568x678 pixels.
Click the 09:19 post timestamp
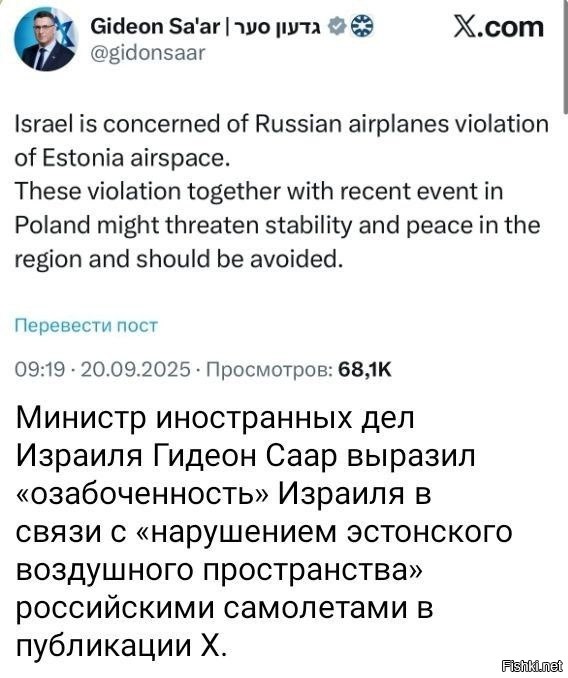(x=40, y=369)
